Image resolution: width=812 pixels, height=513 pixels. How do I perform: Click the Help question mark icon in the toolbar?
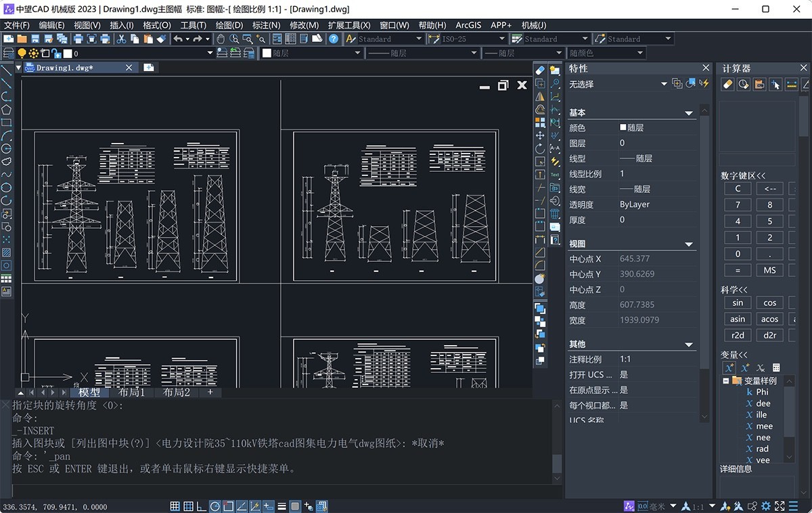[x=333, y=39]
